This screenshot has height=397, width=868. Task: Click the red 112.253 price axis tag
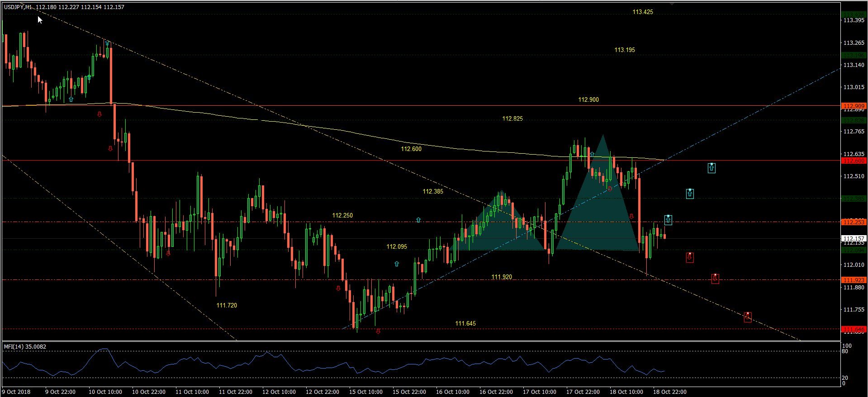[x=854, y=222]
